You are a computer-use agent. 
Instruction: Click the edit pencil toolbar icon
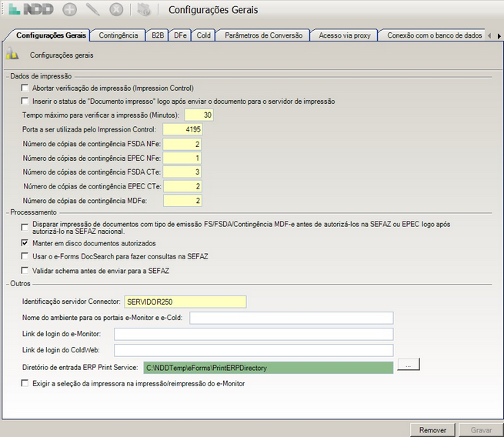click(93, 10)
